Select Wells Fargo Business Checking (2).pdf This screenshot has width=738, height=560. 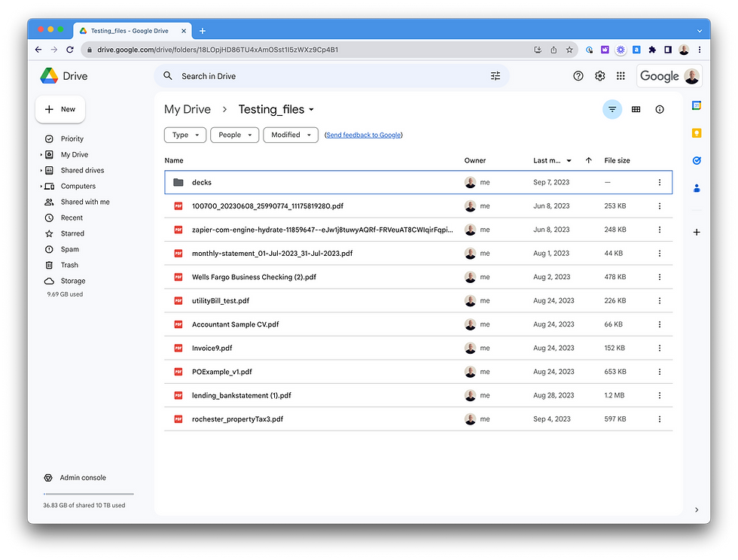point(419,277)
